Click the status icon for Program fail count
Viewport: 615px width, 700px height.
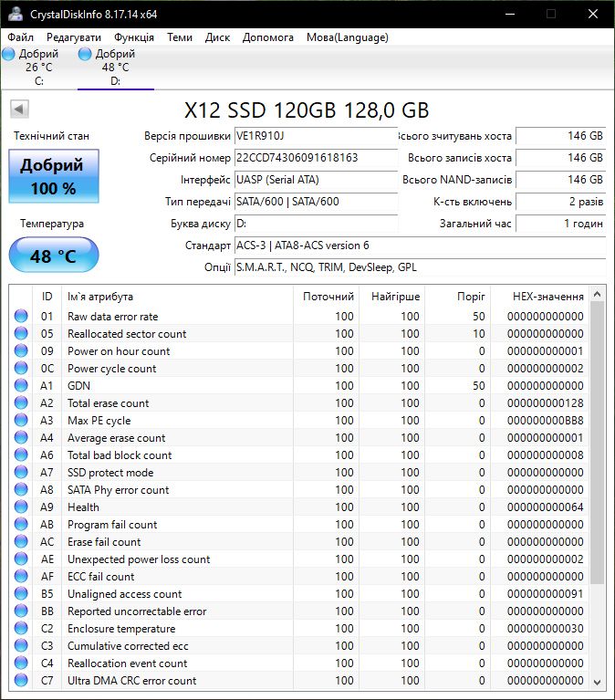click(21, 524)
